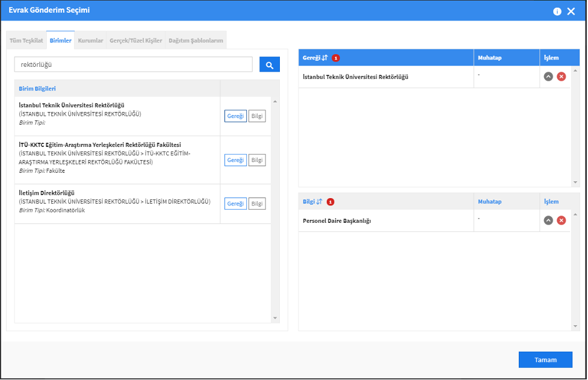The width and height of the screenshot is (588, 380).
Task: Open the Kurumlar tab
Action: [90, 40]
